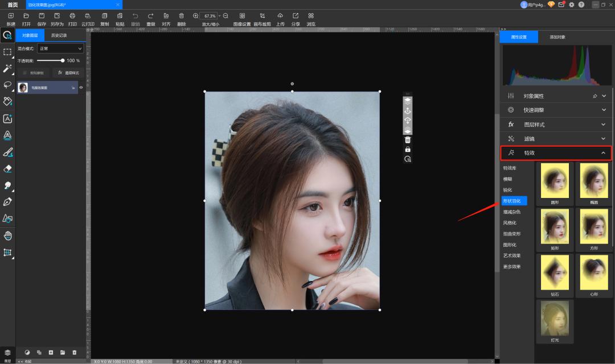Delete object using floating trash icon
The width and height of the screenshot is (615, 364).
408,140
